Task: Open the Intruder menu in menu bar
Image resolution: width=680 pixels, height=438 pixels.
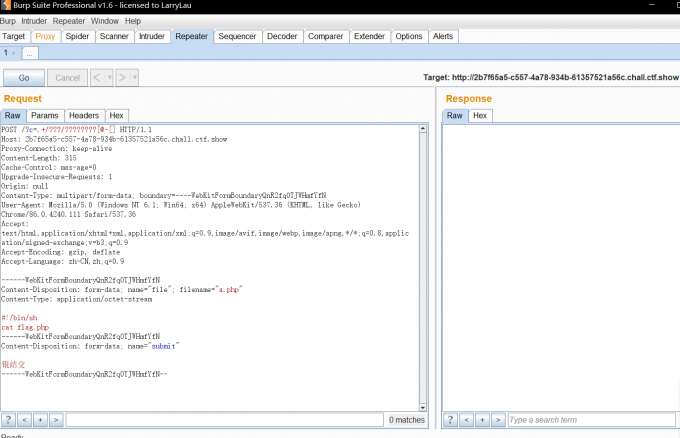Action: (34, 21)
